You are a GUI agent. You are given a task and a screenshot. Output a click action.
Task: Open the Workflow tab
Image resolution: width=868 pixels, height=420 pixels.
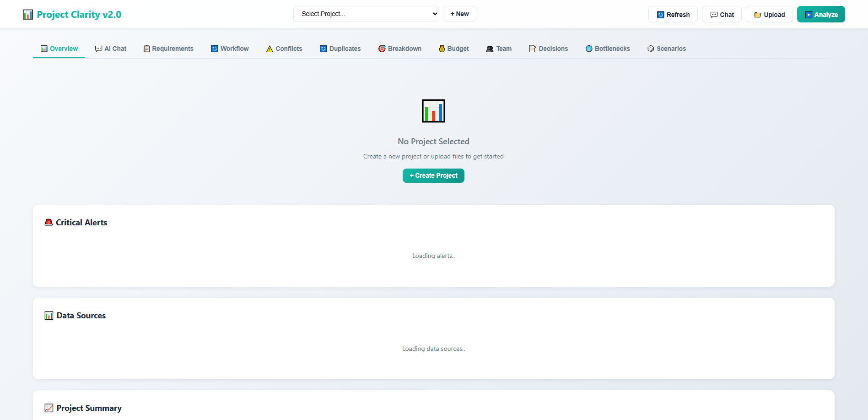coord(230,49)
